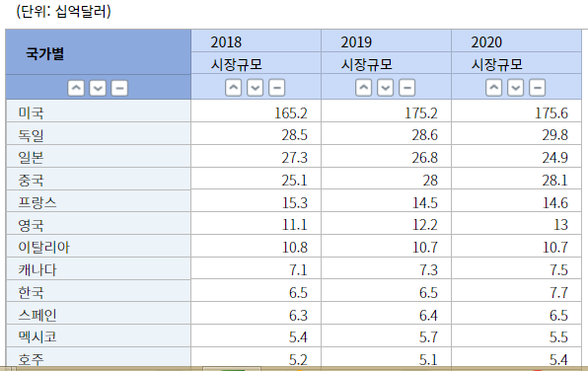Screen dimensions: 588x371
Task: Sort 2019 시장규모 ascending with up arrow
Action: click(363, 88)
